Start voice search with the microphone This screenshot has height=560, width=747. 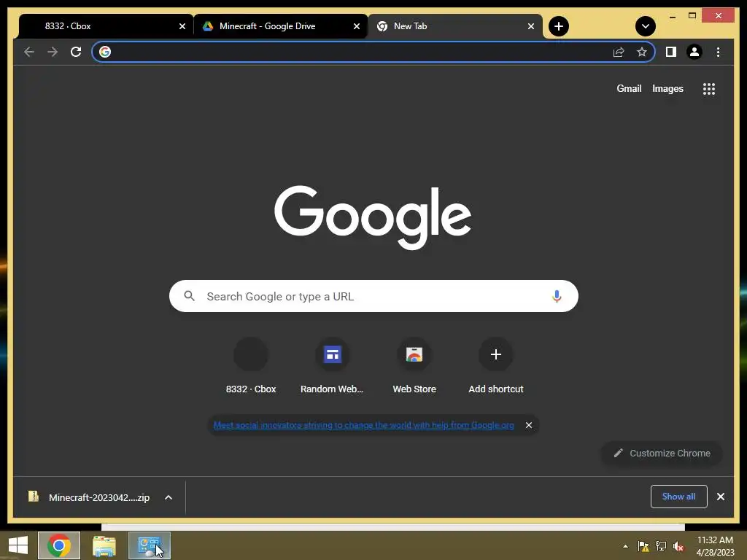point(557,296)
